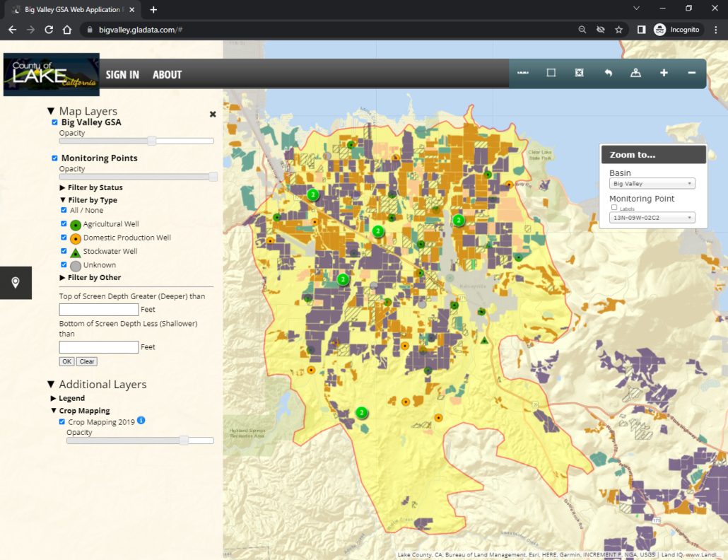Click the measure ruler toolbar icon

tap(523, 73)
